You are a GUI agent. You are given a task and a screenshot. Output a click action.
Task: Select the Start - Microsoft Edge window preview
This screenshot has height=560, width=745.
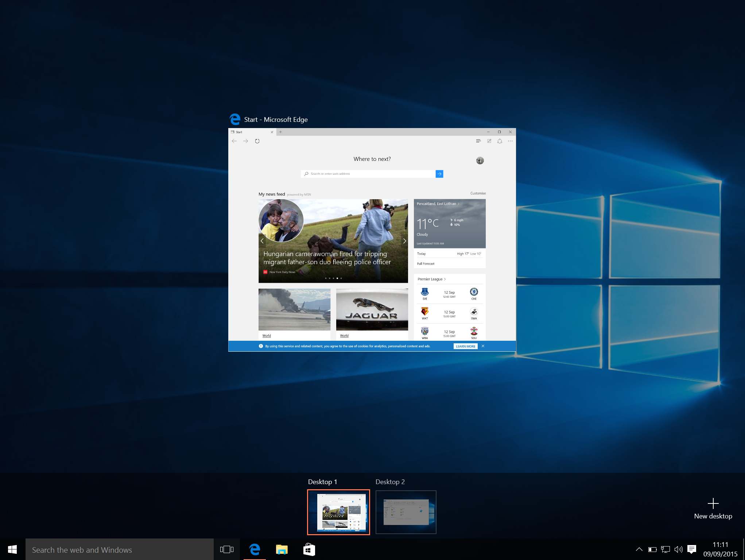point(372,240)
